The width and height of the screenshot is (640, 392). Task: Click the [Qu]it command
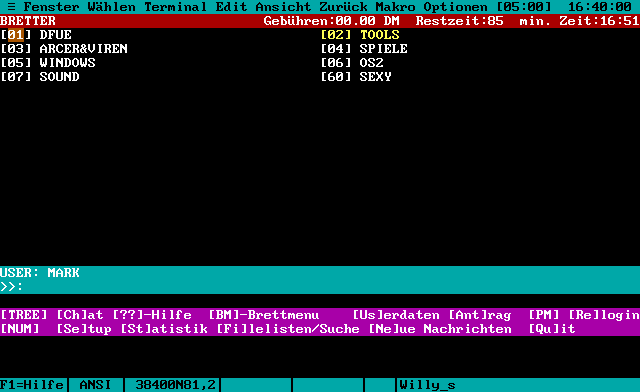(x=552, y=329)
